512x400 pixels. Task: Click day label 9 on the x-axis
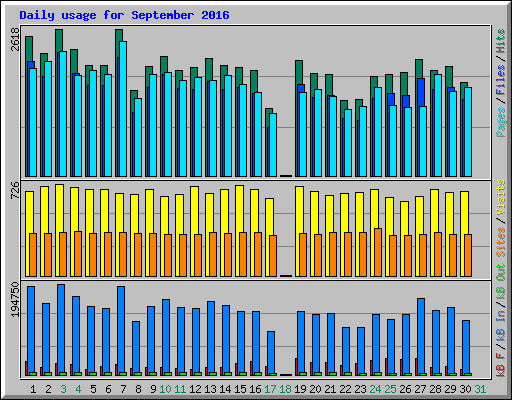[x=153, y=389]
